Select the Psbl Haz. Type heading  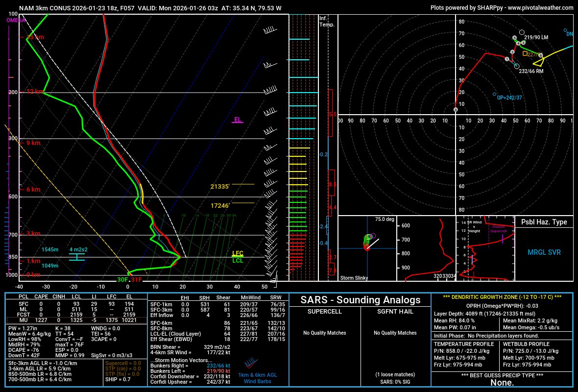[x=544, y=222]
